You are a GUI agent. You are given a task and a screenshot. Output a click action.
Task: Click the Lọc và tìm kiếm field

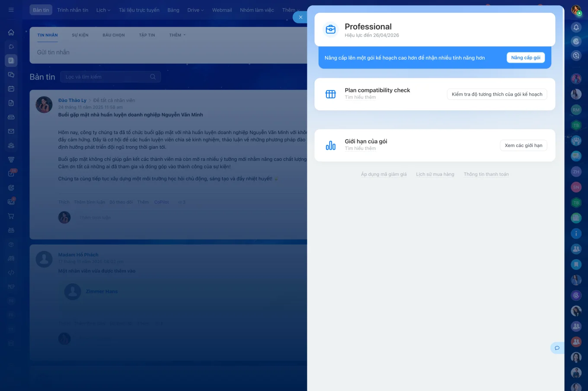pyautogui.click(x=110, y=77)
